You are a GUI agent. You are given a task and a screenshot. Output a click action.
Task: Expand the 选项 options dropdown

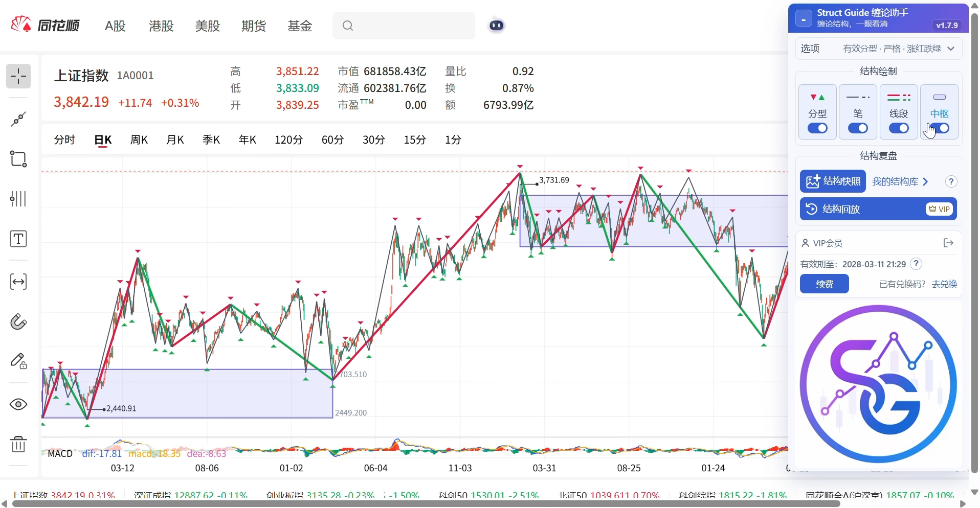[x=878, y=49]
